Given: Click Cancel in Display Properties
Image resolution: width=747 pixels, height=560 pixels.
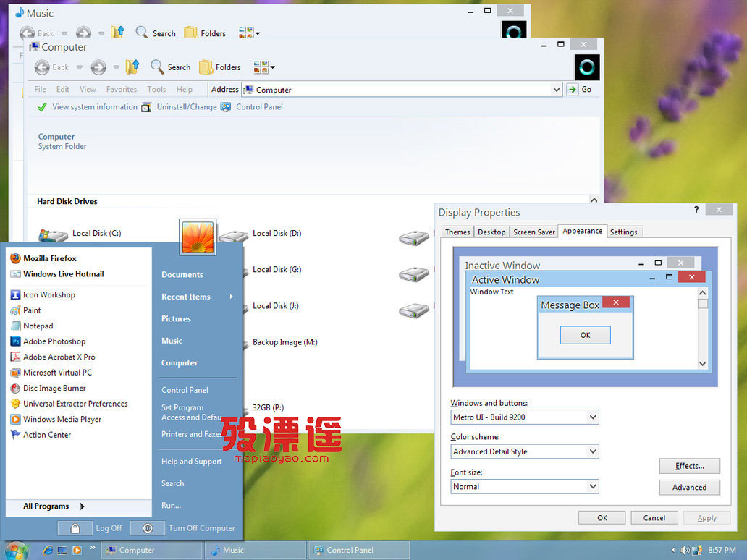Looking at the screenshot, I should point(654,517).
